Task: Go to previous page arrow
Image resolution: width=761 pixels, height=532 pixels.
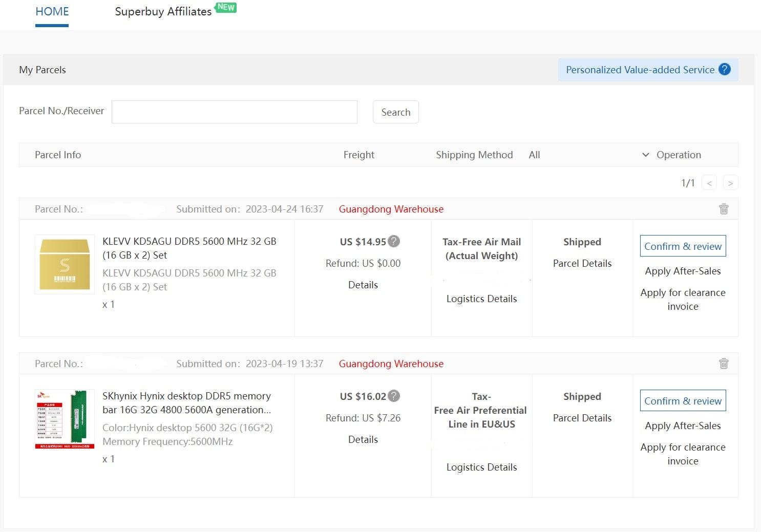Action: [709, 183]
